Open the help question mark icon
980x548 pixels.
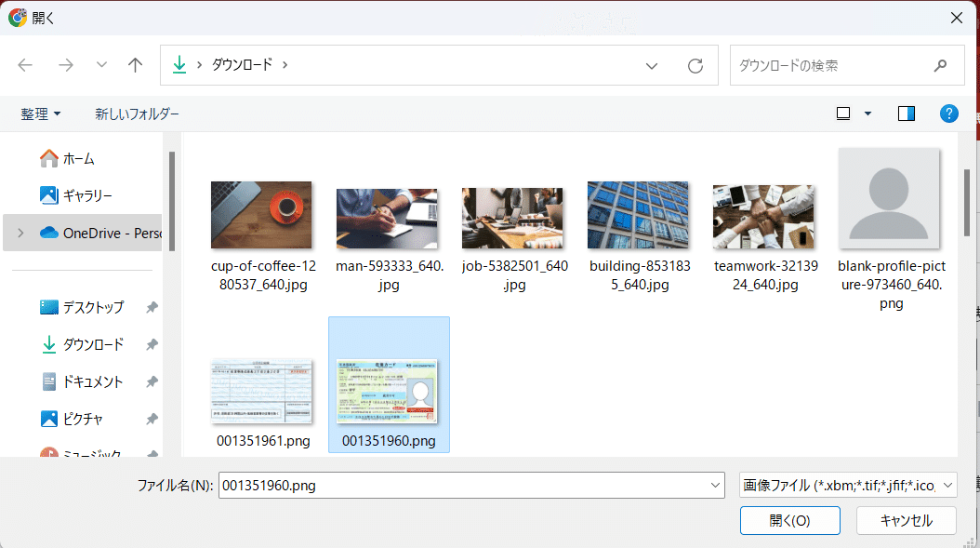coord(948,114)
